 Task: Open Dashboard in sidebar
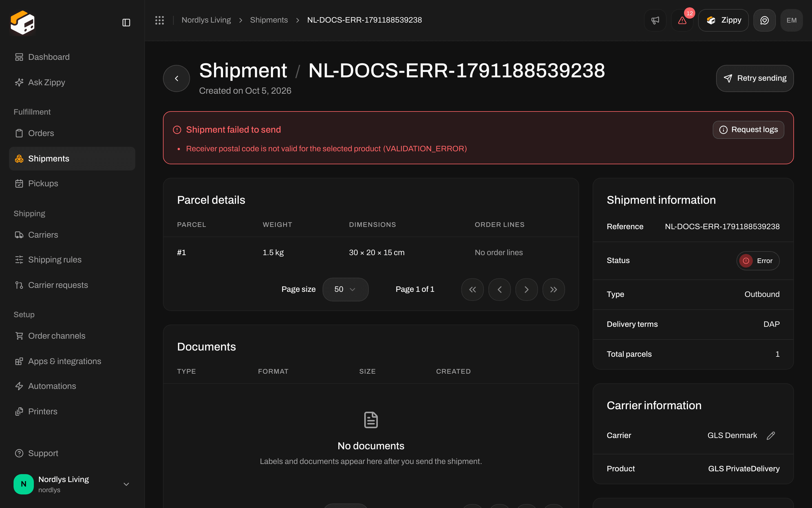[72, 57]
